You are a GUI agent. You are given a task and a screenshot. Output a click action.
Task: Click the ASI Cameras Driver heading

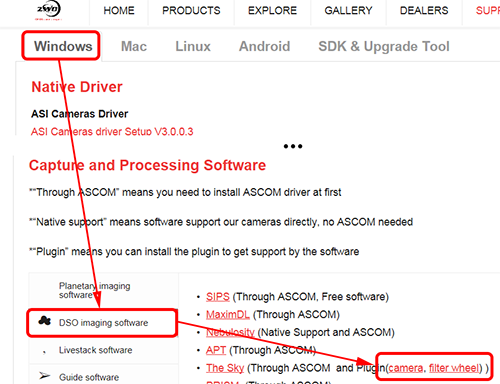pyautogui.click(x=80, y=114)
